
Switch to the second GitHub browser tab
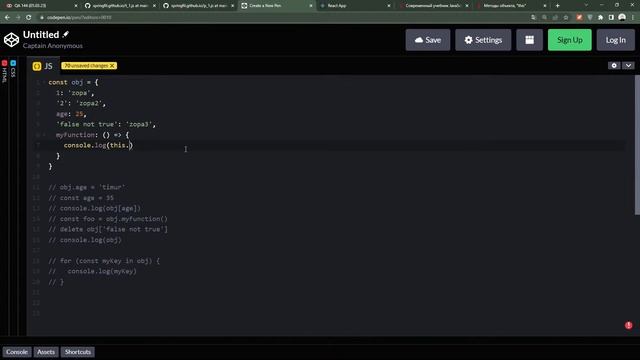(198, 6)
